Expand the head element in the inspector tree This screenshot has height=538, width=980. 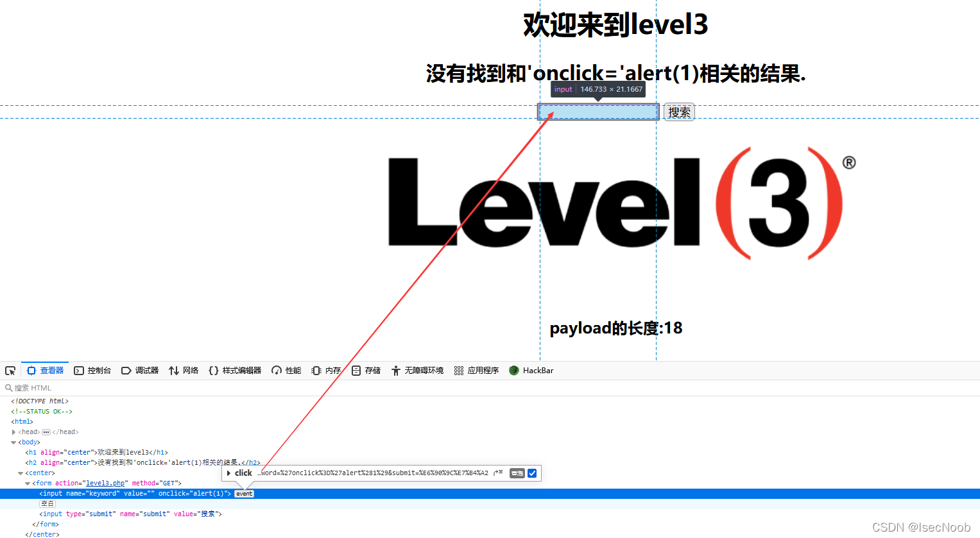[x=14, y=432]
